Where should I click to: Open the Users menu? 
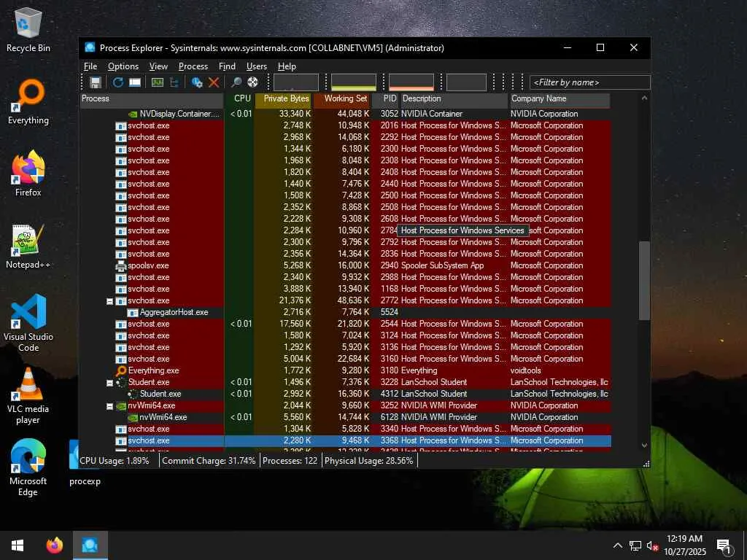(x=257, y=66)
